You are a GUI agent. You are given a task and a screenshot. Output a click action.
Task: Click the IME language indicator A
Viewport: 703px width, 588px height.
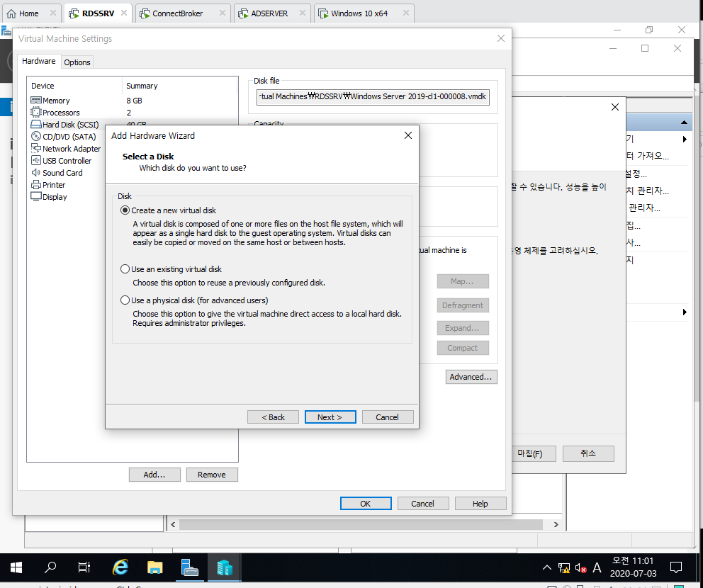(x=597, y=568)
